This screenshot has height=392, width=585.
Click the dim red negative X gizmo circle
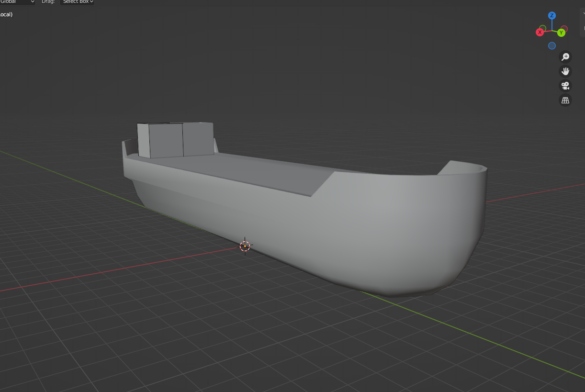pos(564,29)
